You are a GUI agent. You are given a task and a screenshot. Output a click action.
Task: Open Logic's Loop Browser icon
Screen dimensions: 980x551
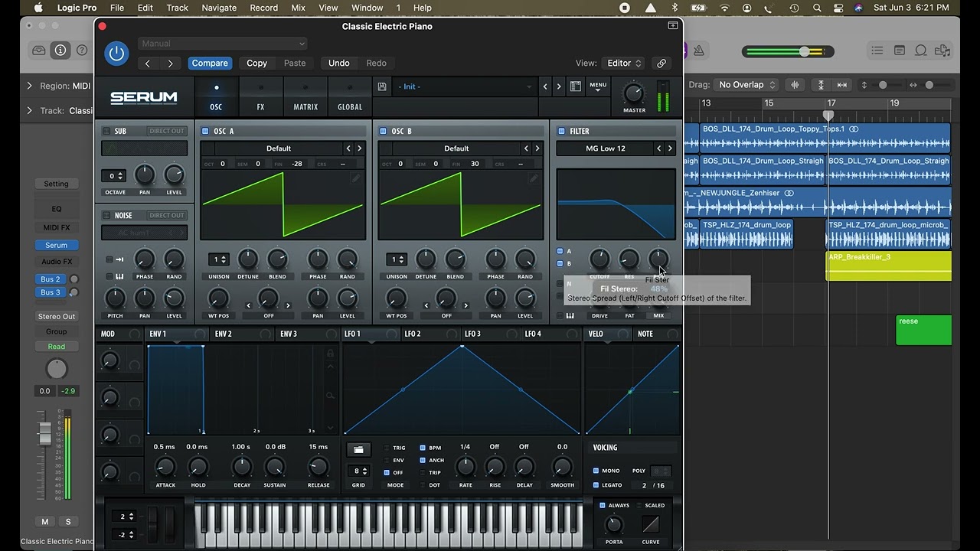coord(921,51)
